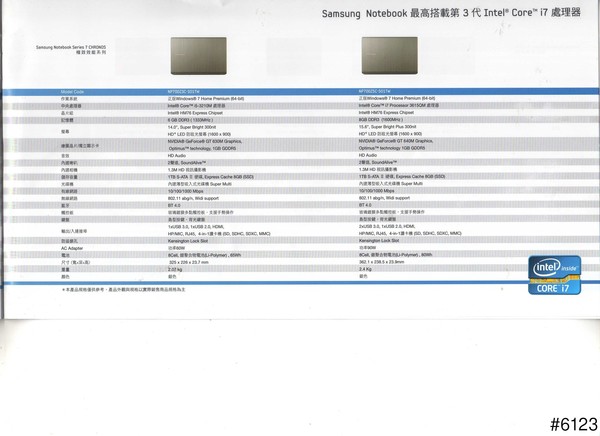Click 'NVIDIA GeForce GT 630M Graphics' text
The image size is (600, 436).
(205, 141)
